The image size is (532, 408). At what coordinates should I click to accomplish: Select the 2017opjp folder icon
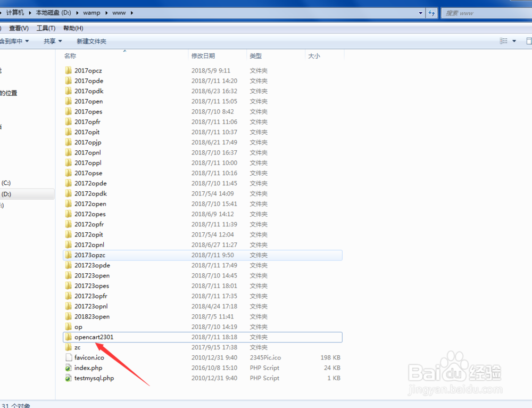pos(69,142)
